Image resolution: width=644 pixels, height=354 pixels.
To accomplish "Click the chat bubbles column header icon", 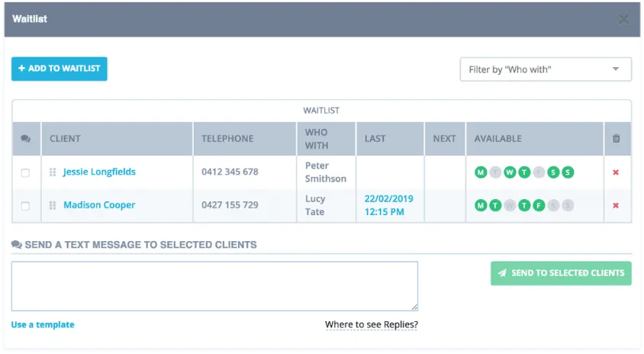I will (x=25, y=139).
